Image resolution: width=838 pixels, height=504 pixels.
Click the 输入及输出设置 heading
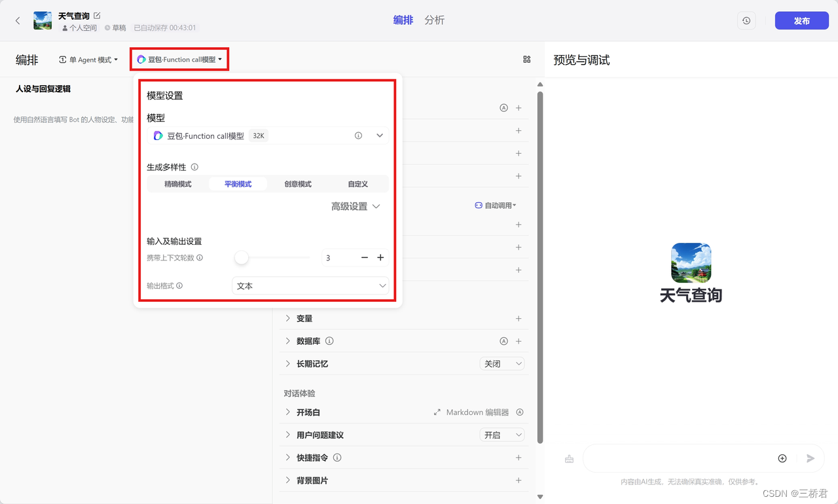174,242
